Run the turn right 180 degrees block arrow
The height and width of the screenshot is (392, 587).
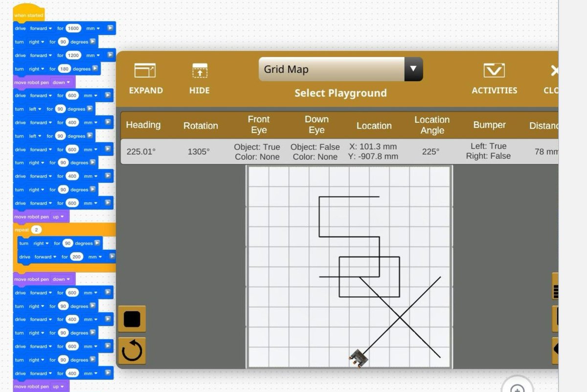95,69
